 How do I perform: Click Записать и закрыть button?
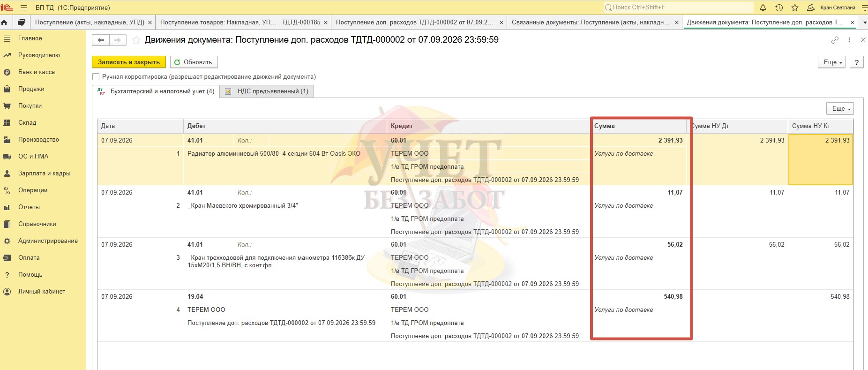point(129,62)
